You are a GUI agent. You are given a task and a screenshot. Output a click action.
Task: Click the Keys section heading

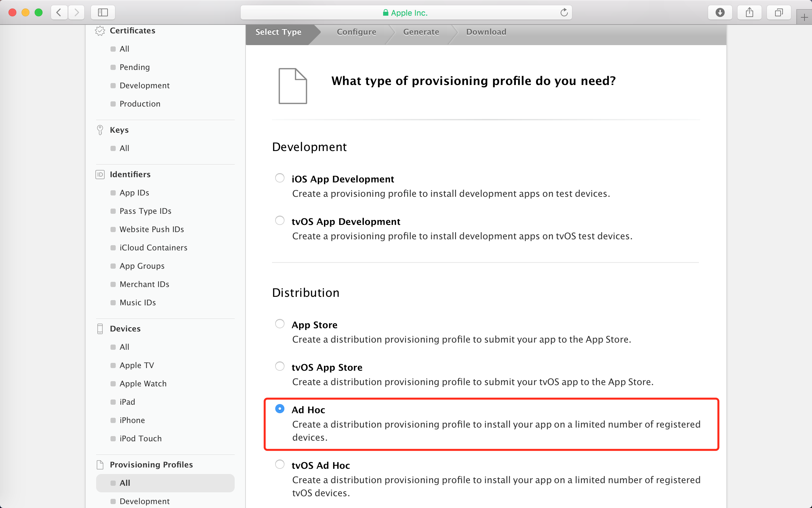(x=119, y=130)
